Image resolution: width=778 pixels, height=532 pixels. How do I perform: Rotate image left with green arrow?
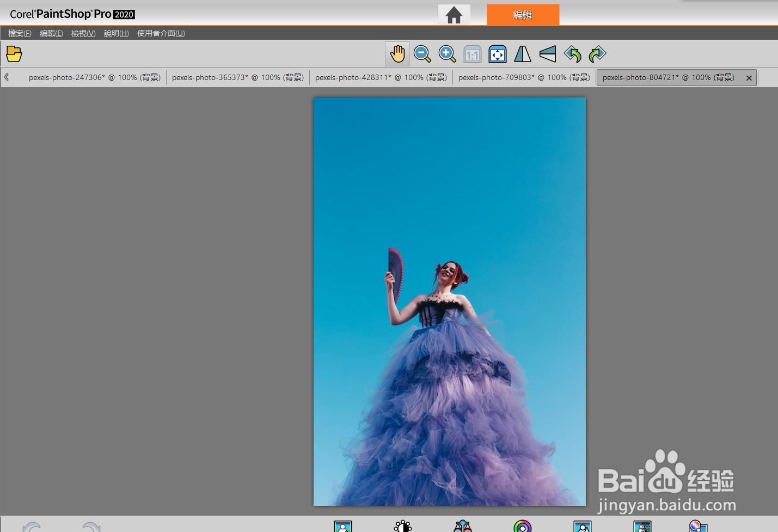point(573,54)
